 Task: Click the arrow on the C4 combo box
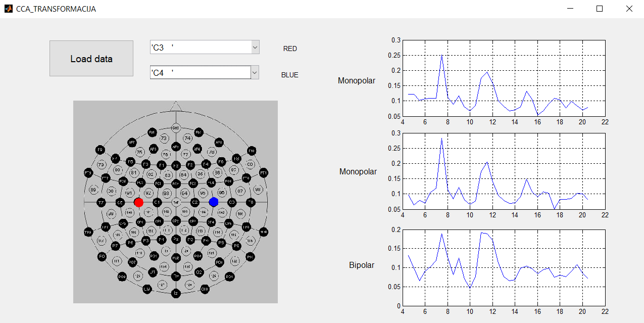tap(255, 72)
